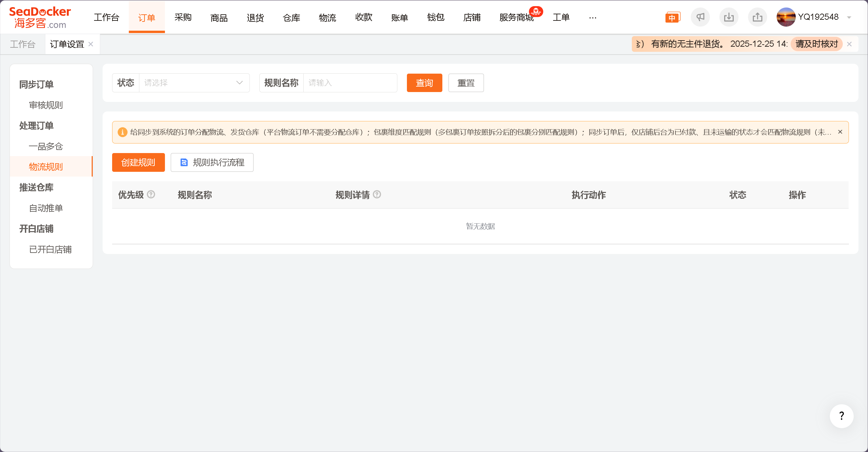
Task: Open the 状态 select dropdown
Action: 194,83
